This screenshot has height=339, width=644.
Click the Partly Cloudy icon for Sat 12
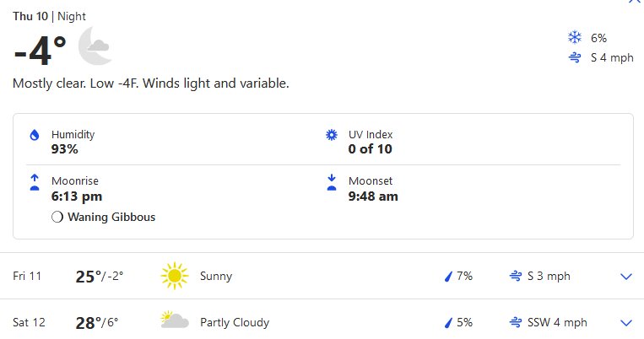click(175, 320)
